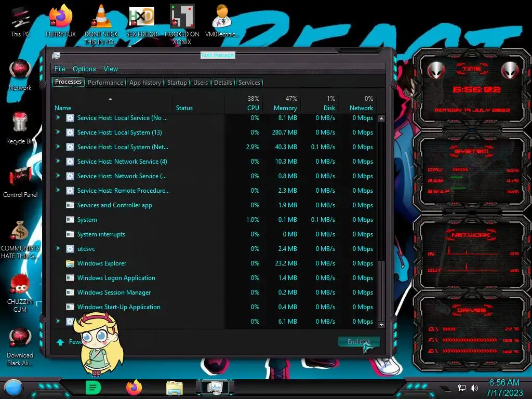The image size is (532, 399).
Task: Open the Control Panel desktop icon
Action: (20, 182)
